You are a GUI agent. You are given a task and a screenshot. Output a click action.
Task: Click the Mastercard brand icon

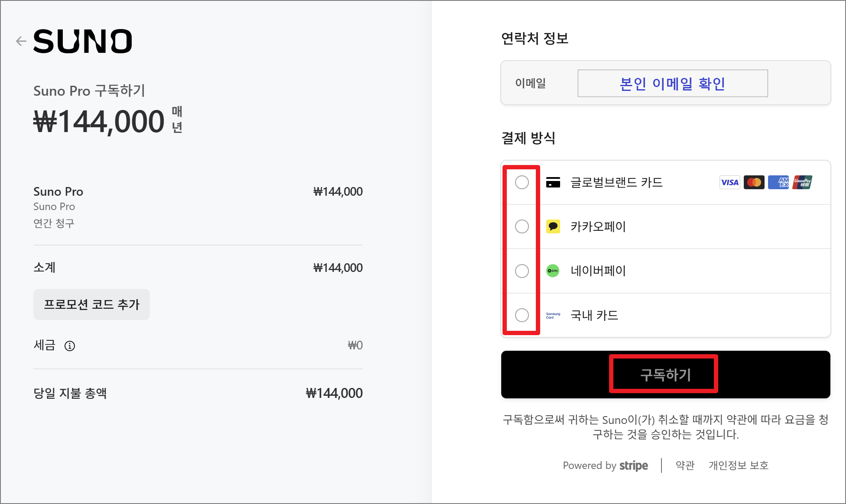pyautogui.click(x=754, y=182)
